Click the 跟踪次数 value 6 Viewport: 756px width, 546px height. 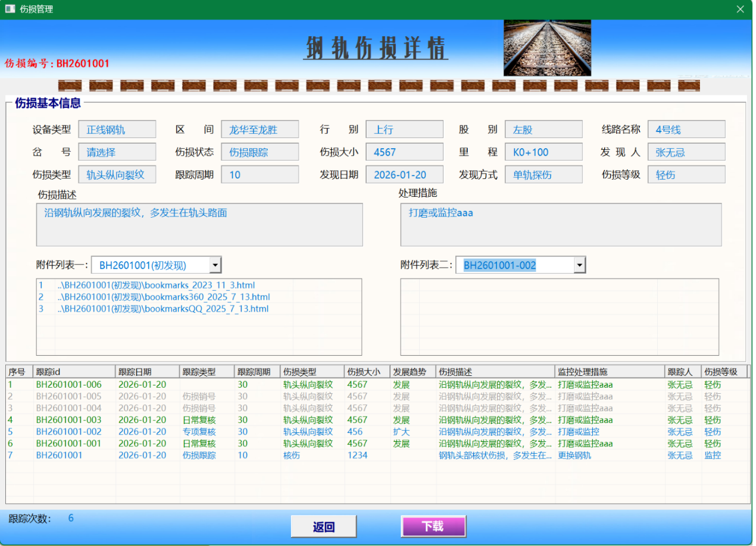tap(71, 518)
